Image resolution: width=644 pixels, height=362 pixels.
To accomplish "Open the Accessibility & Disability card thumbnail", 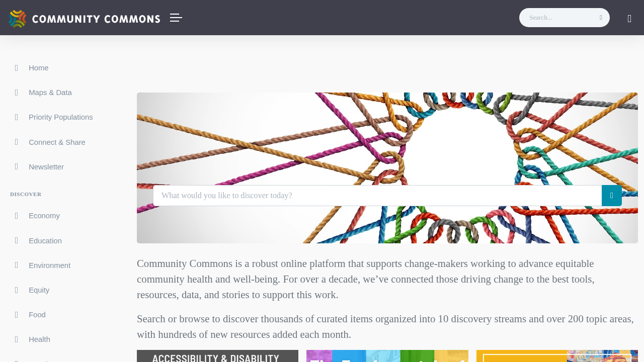I will tap(217, 356).
